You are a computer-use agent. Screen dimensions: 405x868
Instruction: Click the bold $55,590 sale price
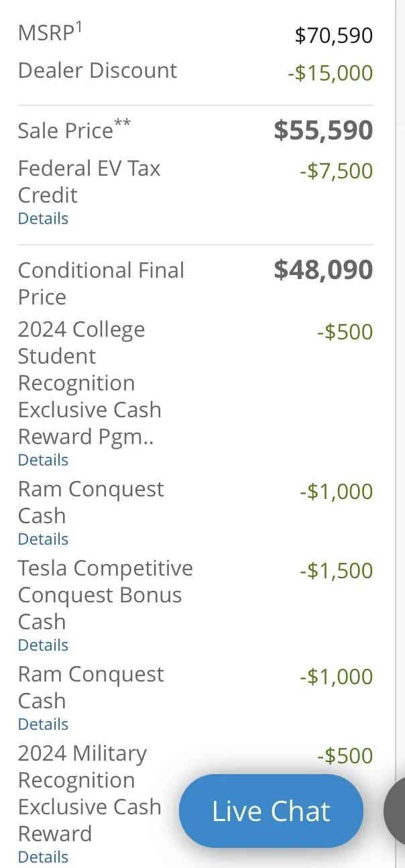click(323, 130)
